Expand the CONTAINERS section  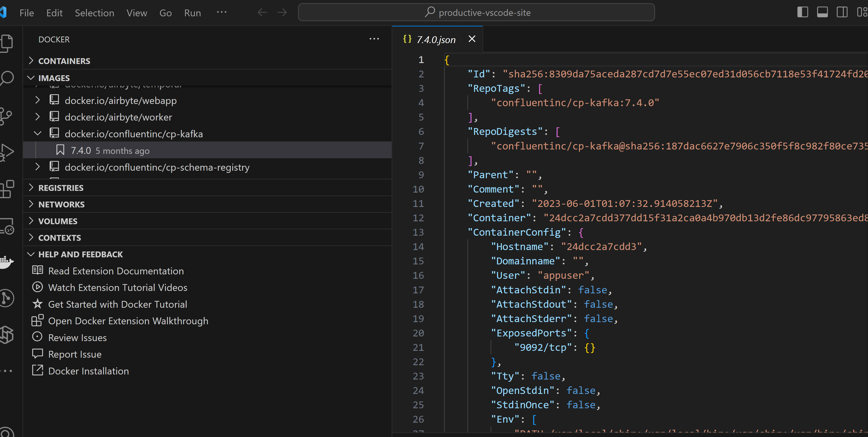[31, 61]
